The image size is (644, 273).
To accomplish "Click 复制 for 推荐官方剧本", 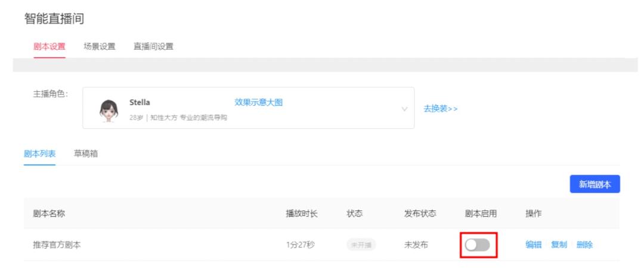I will coord(559,244).
